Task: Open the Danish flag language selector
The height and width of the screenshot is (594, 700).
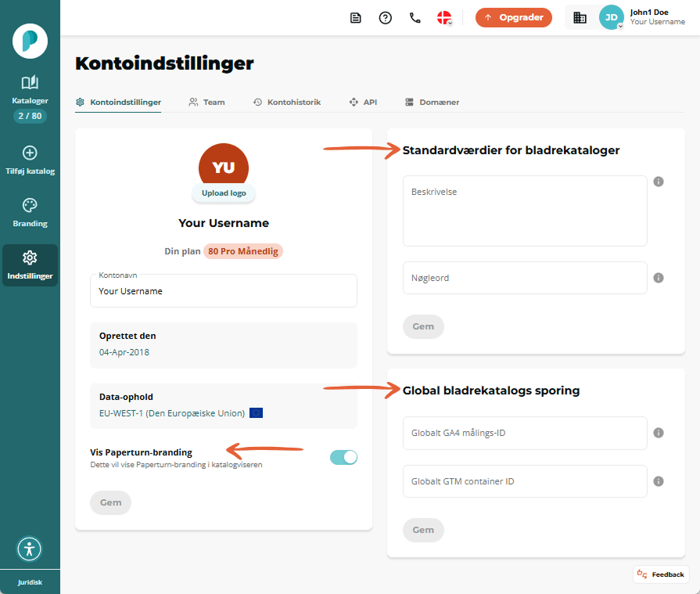Action: coord(445,18)
